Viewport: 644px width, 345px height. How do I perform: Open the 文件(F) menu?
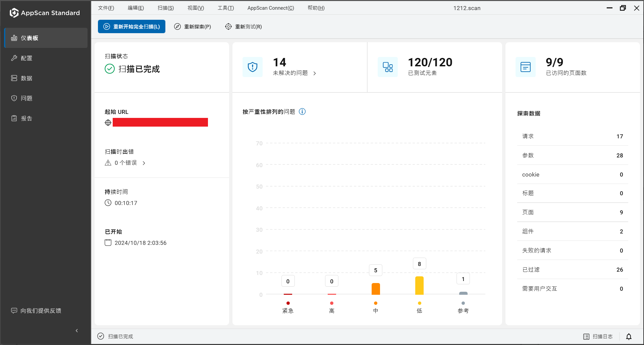(x=106, y=8)
